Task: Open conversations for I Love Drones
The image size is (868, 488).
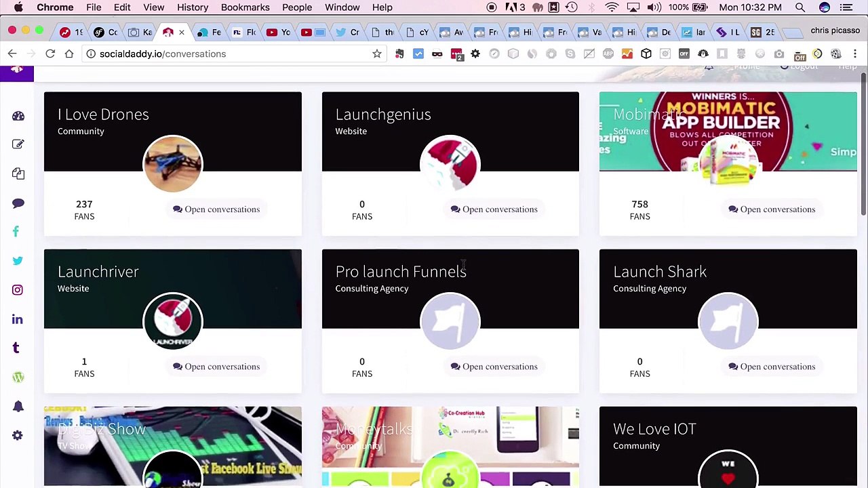Action: (216, 209)
